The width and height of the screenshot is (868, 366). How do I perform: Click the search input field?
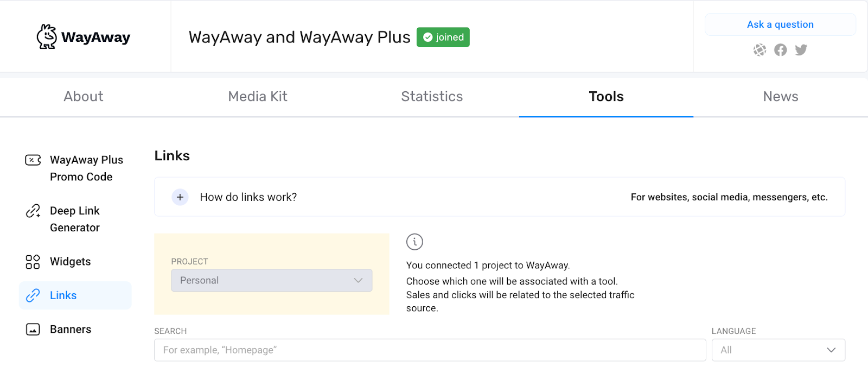[x=430, y=350]
